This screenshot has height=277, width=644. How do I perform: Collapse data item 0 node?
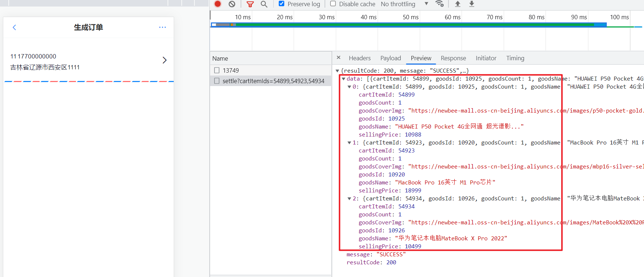(349, 87)
